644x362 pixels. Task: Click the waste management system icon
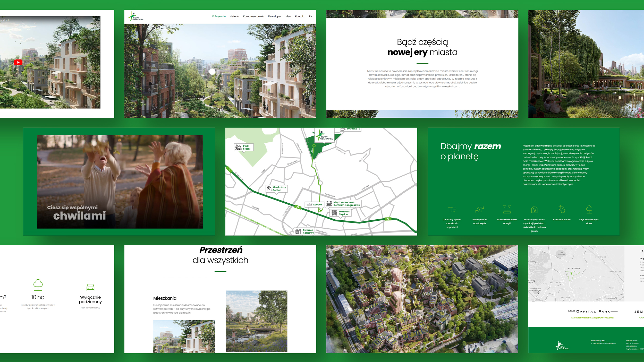click(452, 209)
